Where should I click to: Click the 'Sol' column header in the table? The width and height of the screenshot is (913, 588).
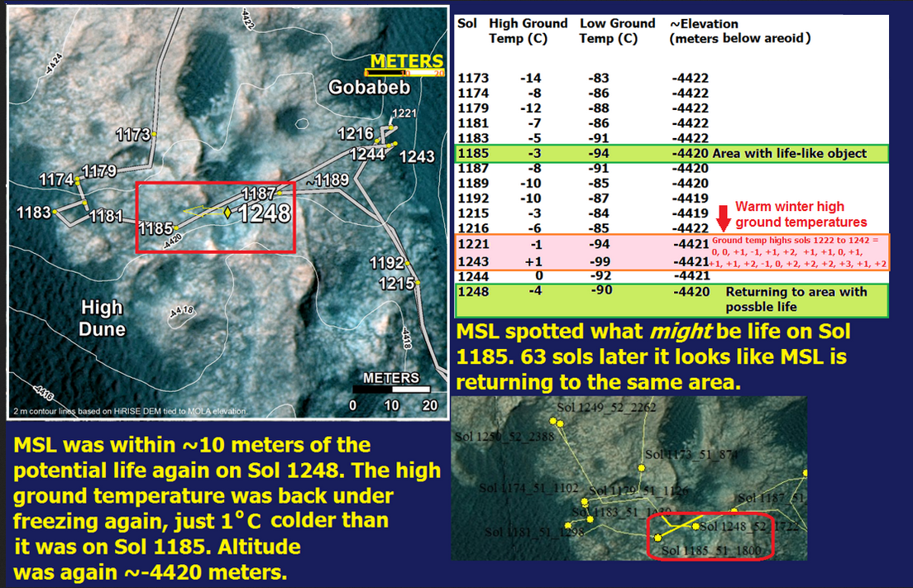click(467, 24)
